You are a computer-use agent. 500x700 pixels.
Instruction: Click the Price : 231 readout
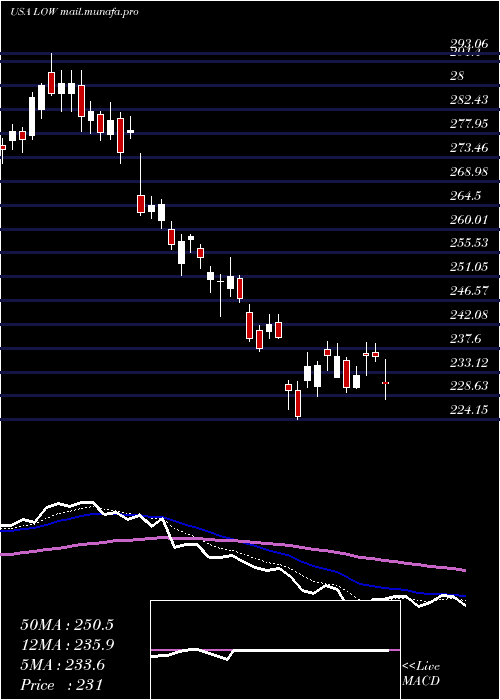[62, 685]
